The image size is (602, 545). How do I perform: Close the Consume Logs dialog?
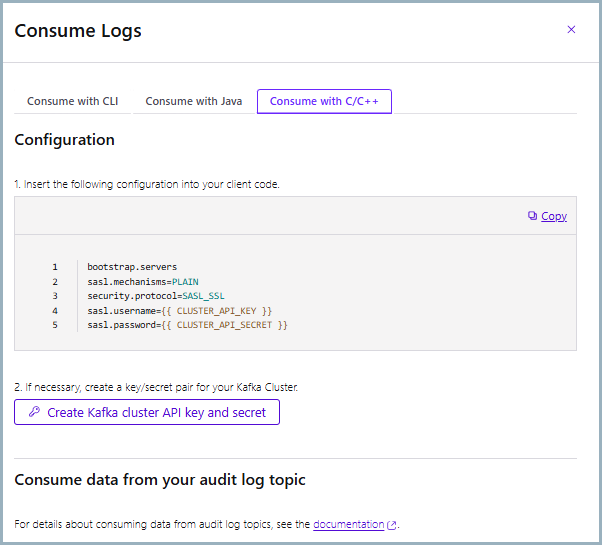[x=571, y=30]
